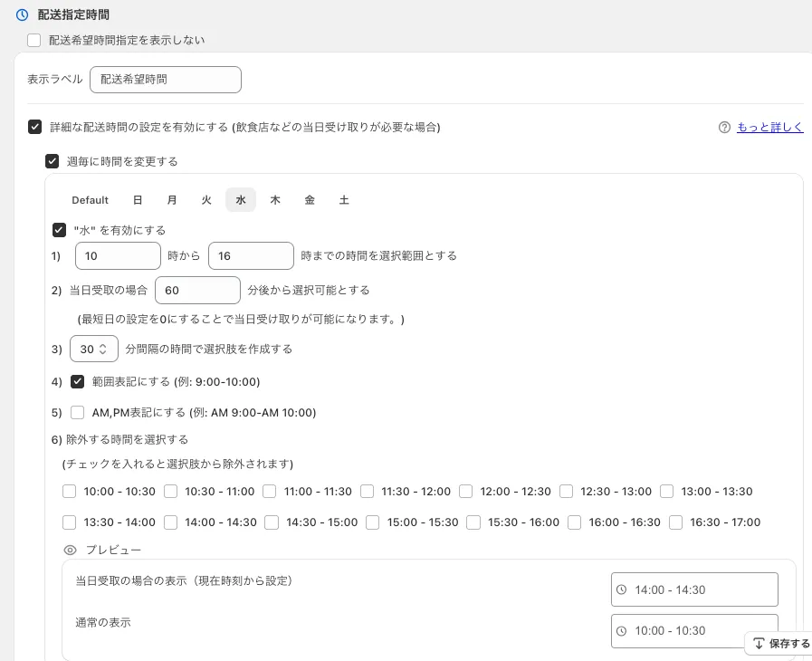The image size is (812, 661).
Task: Click the eye icon next to プレビュー
Action: tap(71, 550)
